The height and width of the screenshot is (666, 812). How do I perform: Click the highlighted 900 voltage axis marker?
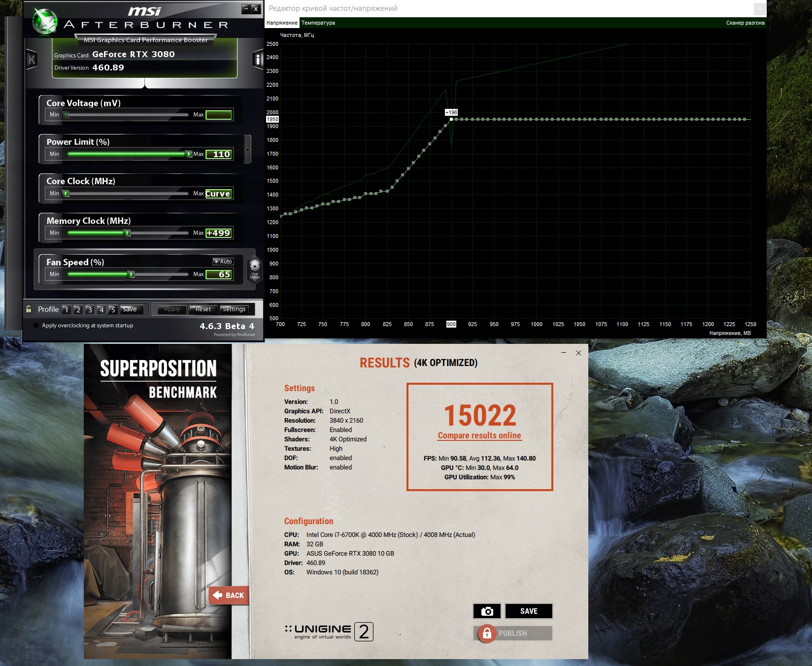(x=451, y=324)
